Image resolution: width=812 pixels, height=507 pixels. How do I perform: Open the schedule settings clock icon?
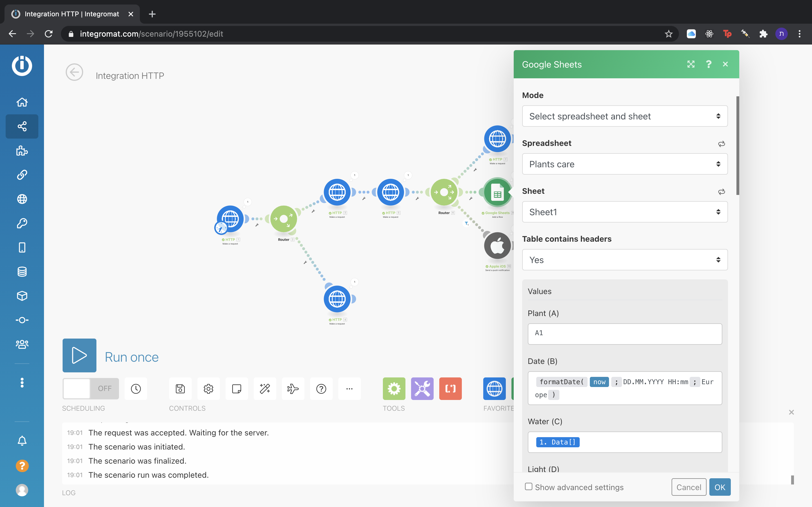click(136, 388)
